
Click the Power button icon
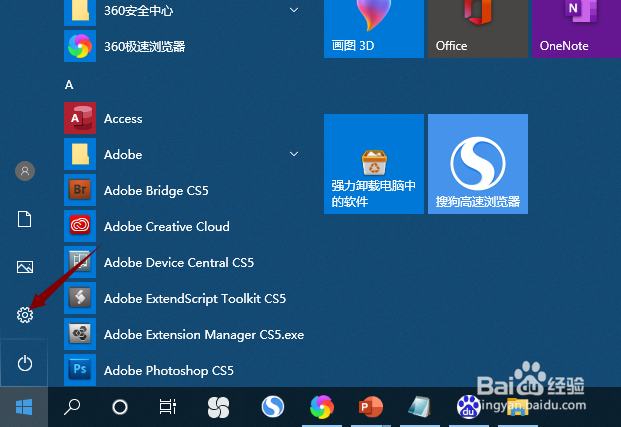click(x=25, y=363)
